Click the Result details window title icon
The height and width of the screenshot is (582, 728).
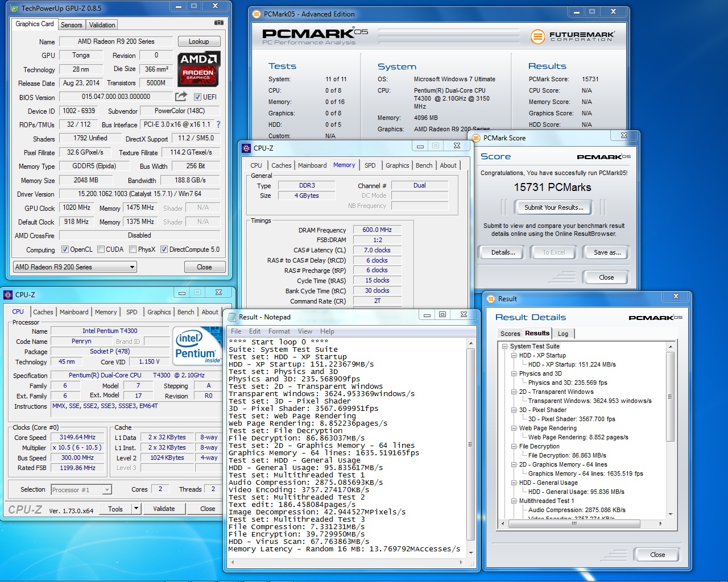pyautogui.click(x=491, y=298)
